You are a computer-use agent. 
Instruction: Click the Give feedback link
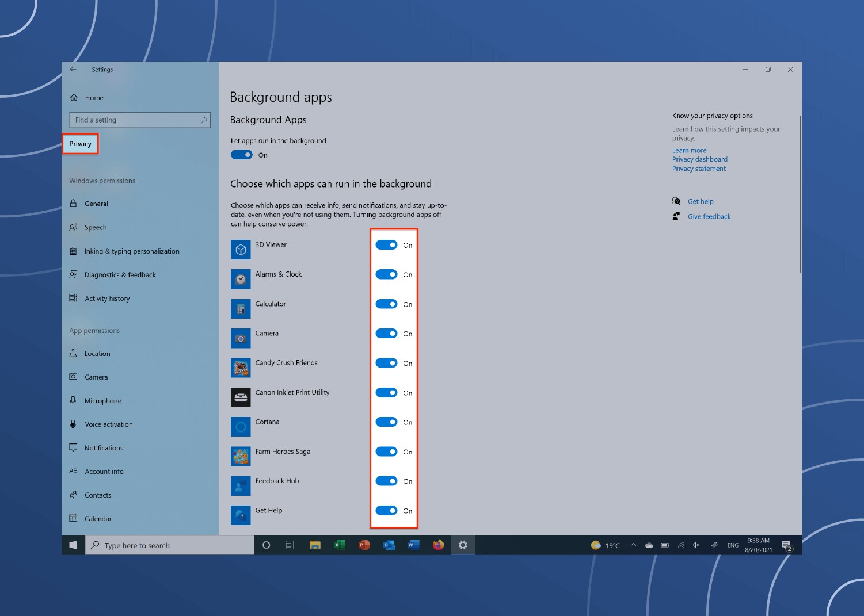tap(709, 216)
